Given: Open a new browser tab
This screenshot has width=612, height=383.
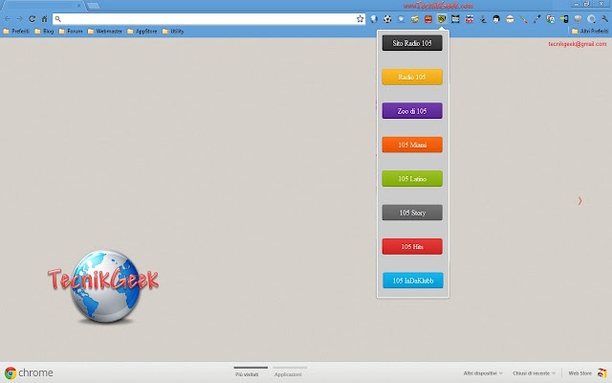Looking at the screenshot, I should 93,5.
